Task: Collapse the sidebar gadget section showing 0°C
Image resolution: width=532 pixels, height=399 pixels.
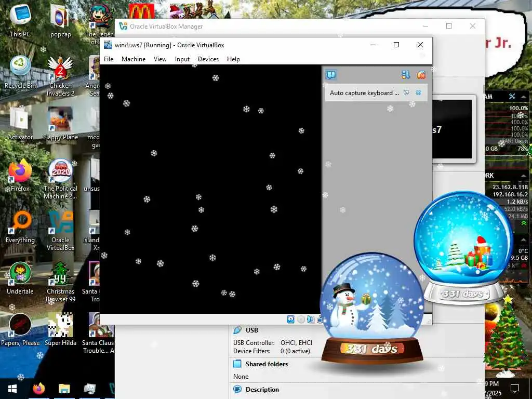Action: click(524, 240)
